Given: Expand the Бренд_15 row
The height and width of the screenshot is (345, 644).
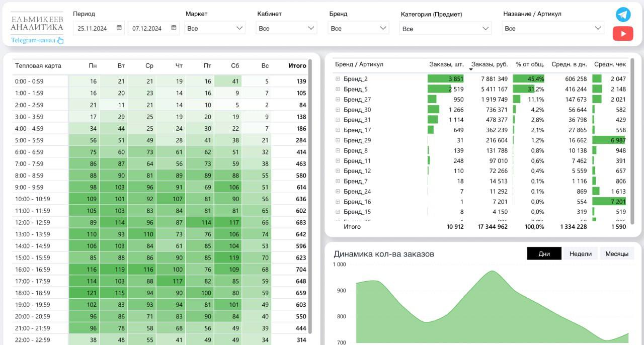Looking at the screenshot, I should click(x=338, y=212).
